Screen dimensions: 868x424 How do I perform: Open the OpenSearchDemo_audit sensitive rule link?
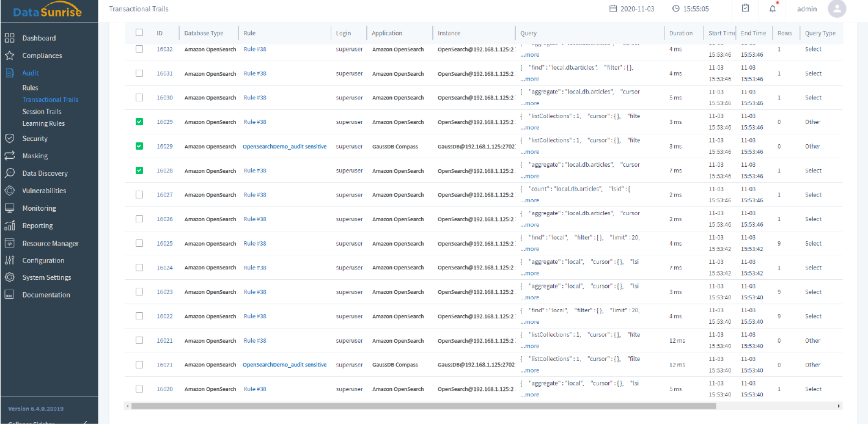pos(284,147)
